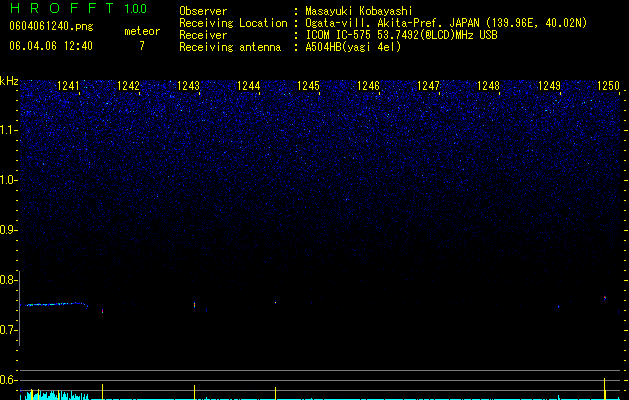
Task: Click the long meteor echo trace near 1241
Action: [x=54, y=305]
